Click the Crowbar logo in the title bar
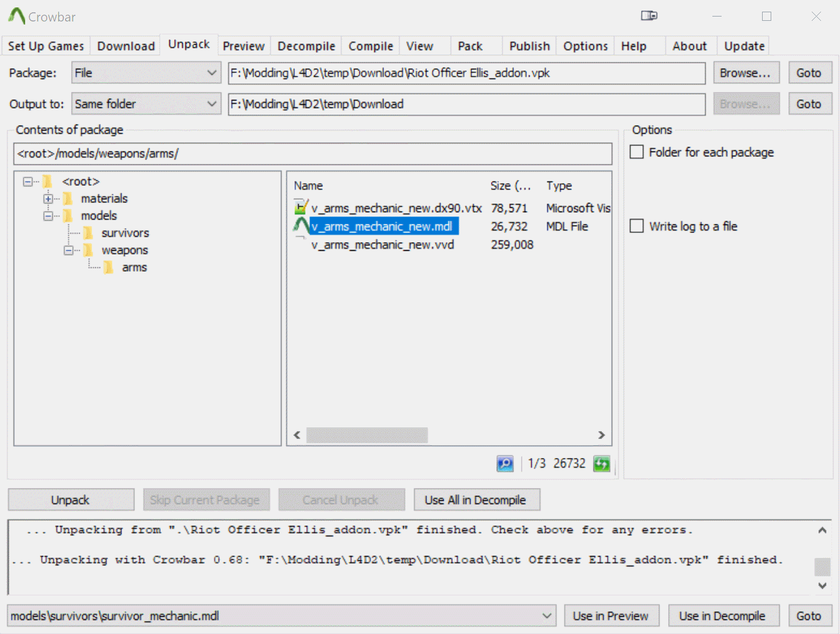The height and width of the screenshot is (634, 840). [x=17, y=16]
